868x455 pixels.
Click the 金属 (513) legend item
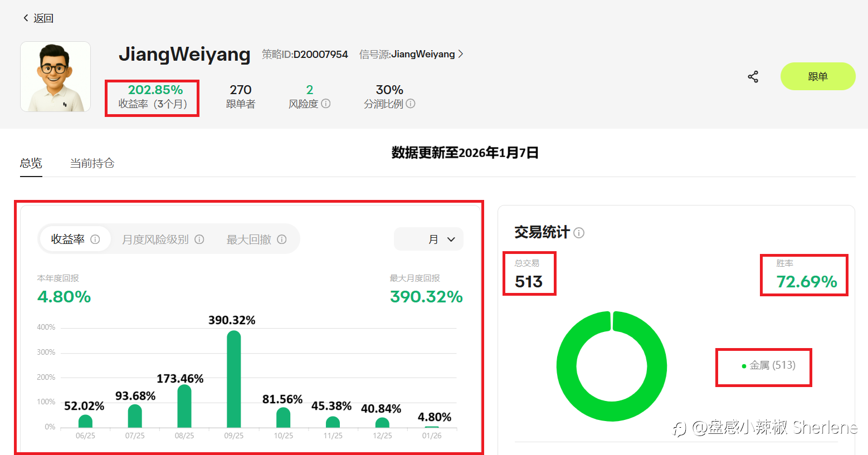pos(768,365)
